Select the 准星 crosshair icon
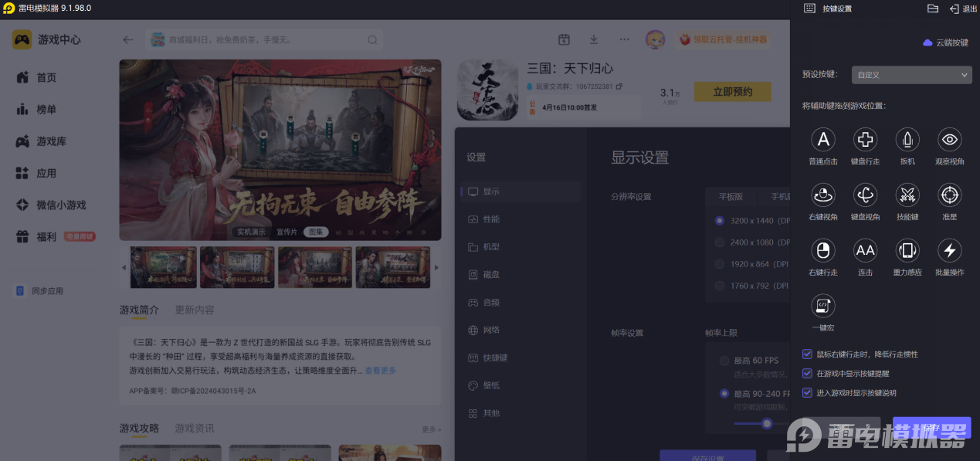 [x=949, y=195]
